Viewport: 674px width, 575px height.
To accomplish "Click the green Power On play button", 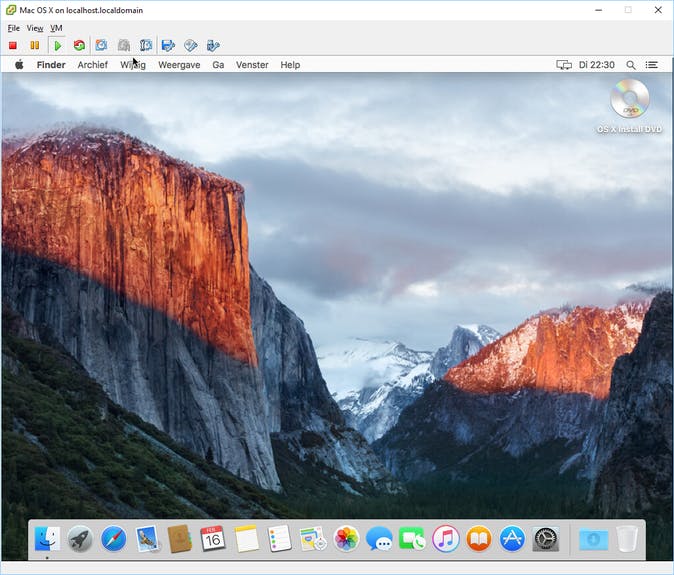I will (x=57, y=46).
